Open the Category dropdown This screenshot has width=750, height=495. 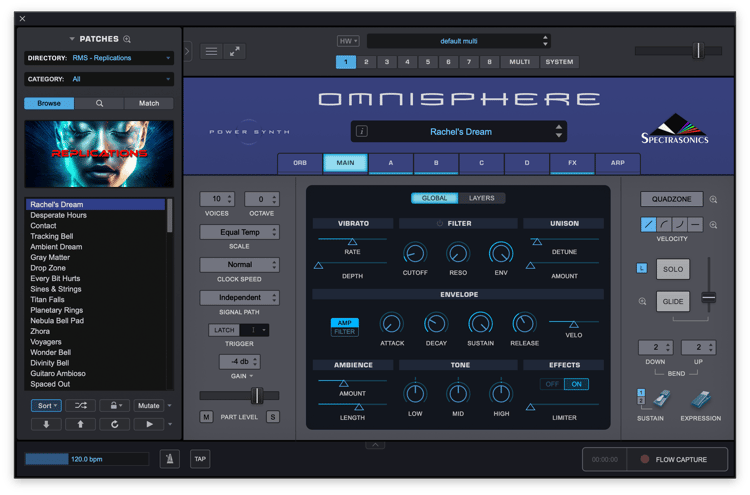(x=99, y=79)
